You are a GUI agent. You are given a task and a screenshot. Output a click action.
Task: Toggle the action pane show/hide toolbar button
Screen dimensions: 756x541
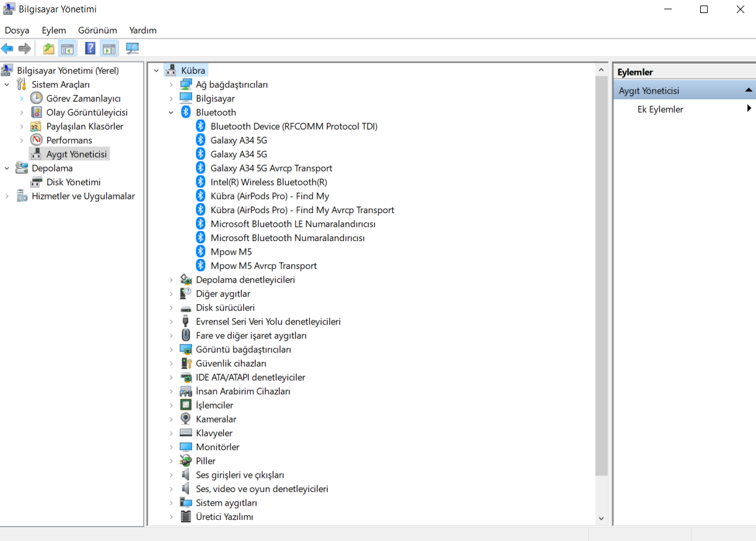pos(109,48)
